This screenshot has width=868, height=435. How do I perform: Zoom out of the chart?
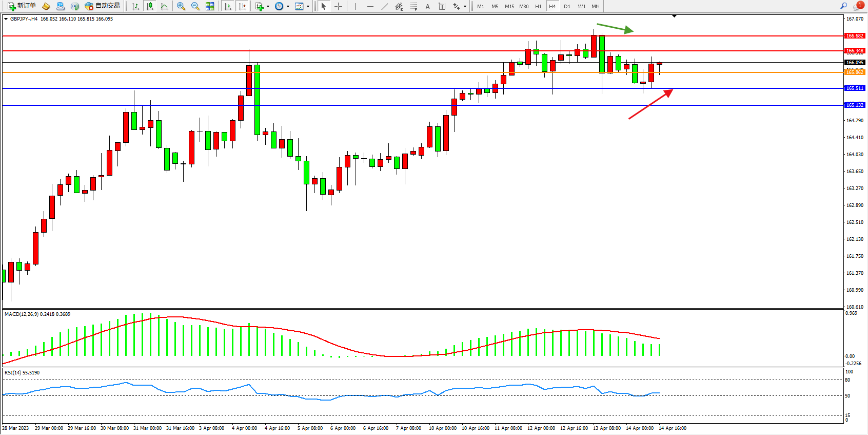click(x=195, y=6)
